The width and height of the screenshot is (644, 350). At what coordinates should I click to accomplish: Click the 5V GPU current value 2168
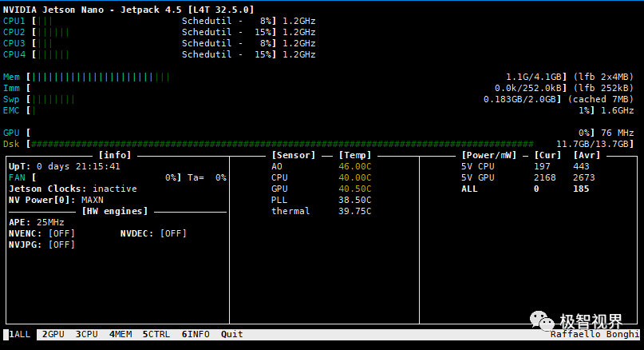pos(544,177)
